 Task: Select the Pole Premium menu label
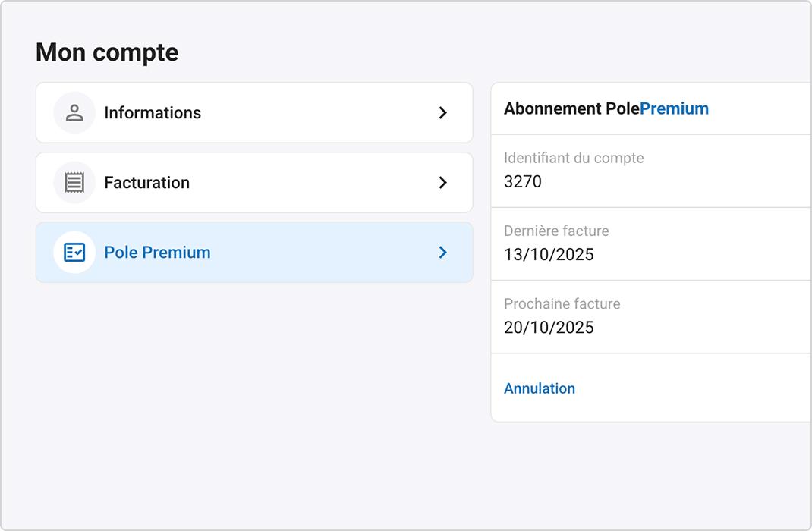[157, 253]
